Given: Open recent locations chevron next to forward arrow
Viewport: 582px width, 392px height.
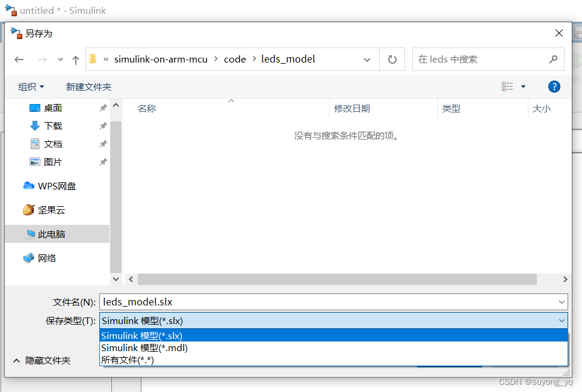Looking at the screenshot, I should point(60,60).
